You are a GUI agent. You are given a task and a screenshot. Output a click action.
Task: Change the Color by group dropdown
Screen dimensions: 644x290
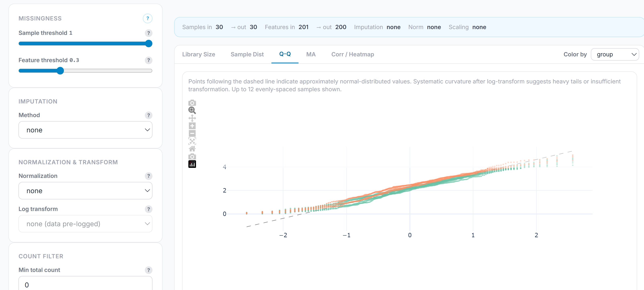tap(615, 54)
